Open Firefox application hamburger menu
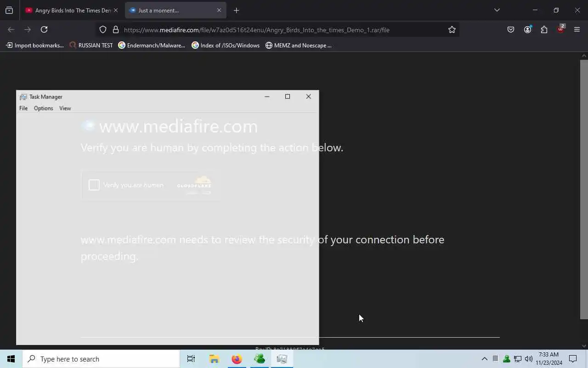 point(577,29)
